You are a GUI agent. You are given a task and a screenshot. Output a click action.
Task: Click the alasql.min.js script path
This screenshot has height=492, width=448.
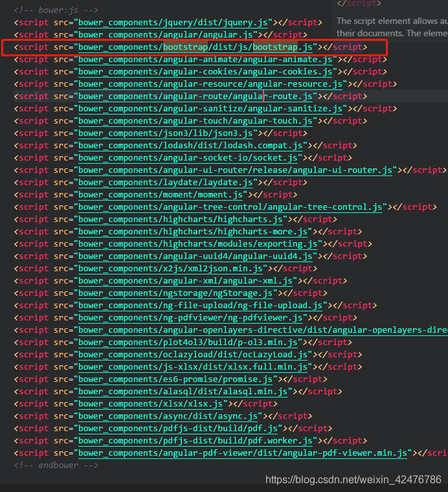tap(183, 392)
